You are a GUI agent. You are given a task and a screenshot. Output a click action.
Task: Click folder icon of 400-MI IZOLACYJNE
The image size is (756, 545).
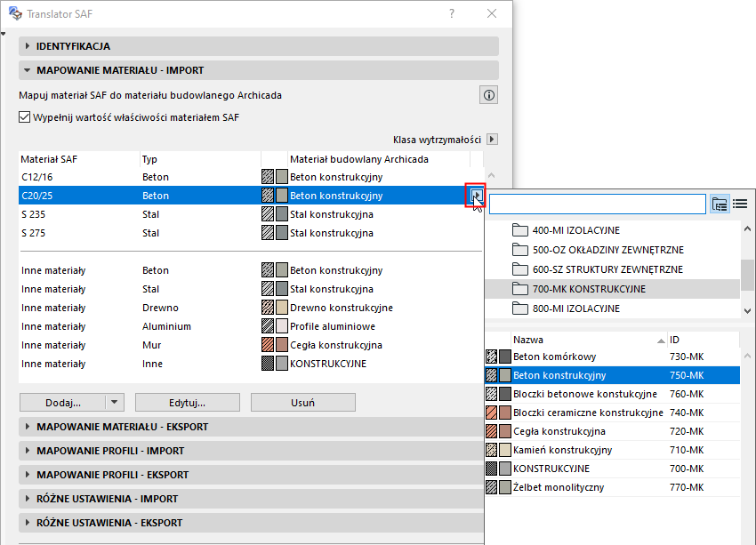[x=519, y=230]
